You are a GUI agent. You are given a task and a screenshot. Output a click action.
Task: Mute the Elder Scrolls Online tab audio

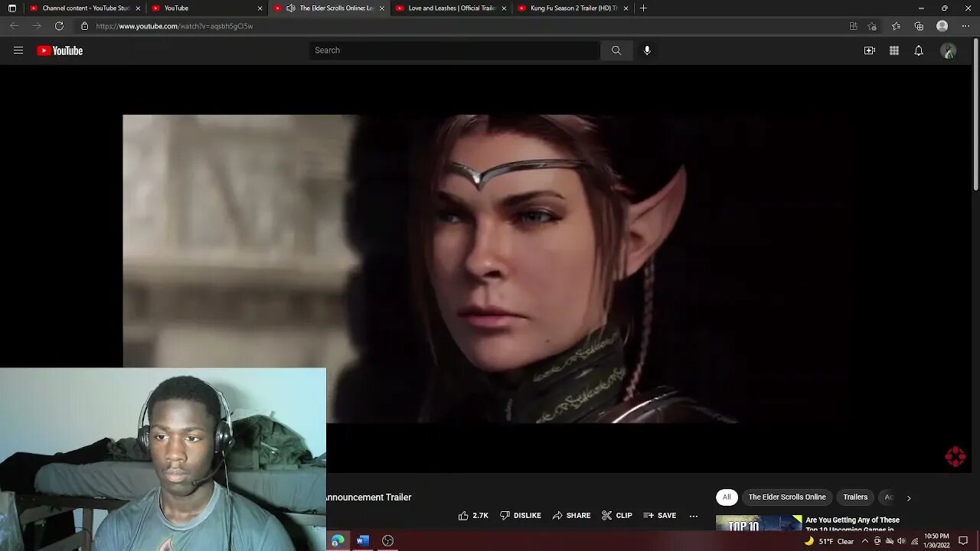point(290,8)
